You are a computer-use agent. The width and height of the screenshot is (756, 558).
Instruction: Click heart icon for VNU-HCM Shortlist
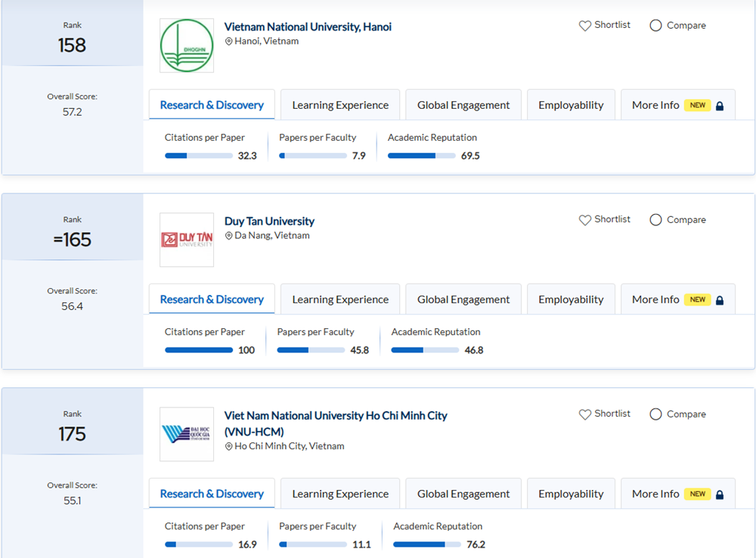[x=584, y=414]
